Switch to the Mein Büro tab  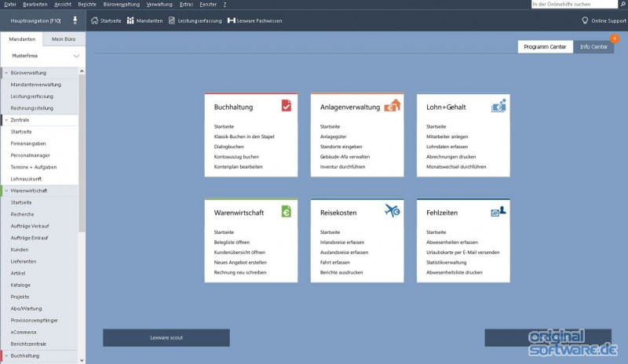click(64, 39)
